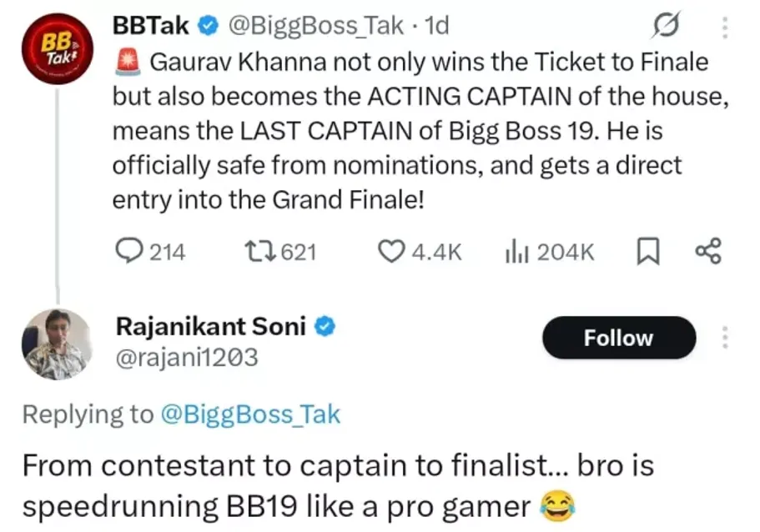Retweet the Ticket to Finale post
Image resolution: width=760 pixels, height=532 pixels.
262,250
